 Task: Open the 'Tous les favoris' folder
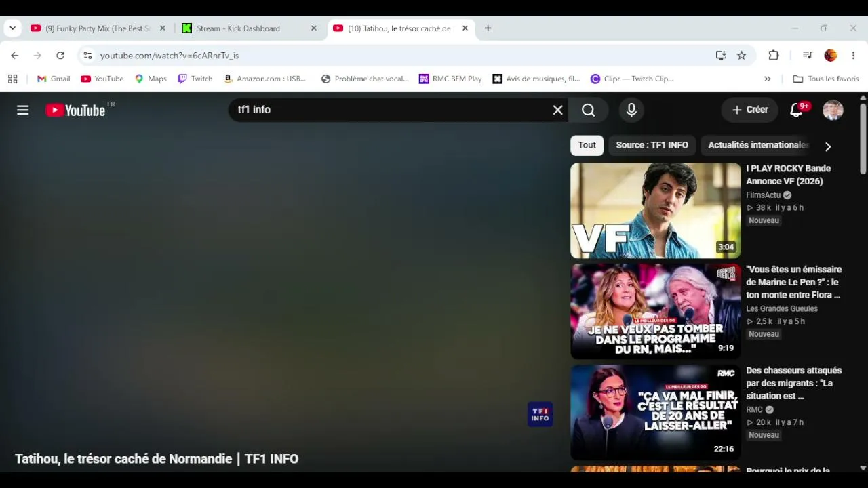[826, 79]
